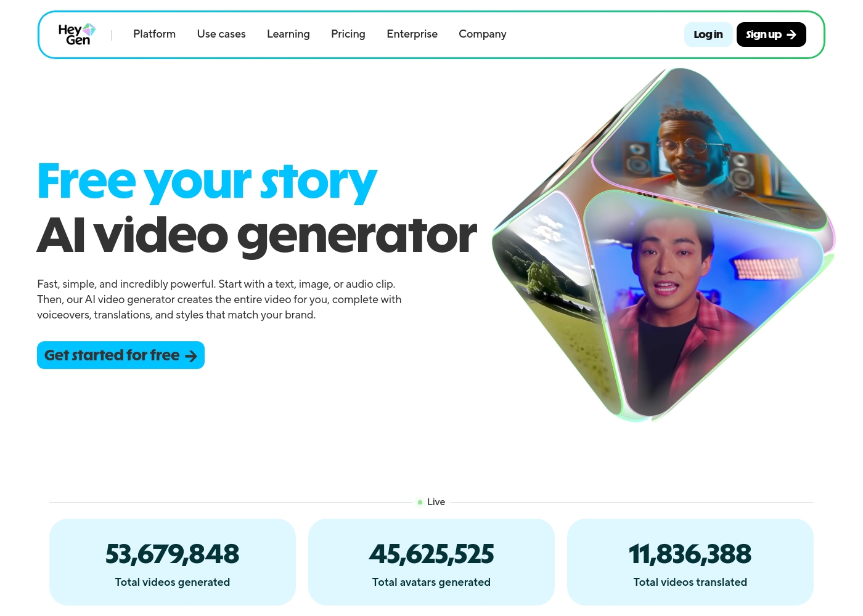Open the Learning dropdown

(288, 34)
